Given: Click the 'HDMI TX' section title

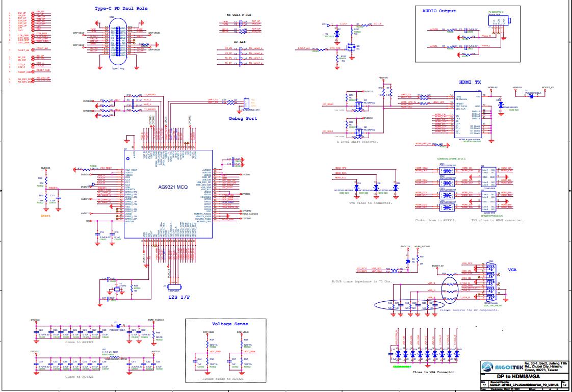Looking at the screenshot, I should (470, 83).
